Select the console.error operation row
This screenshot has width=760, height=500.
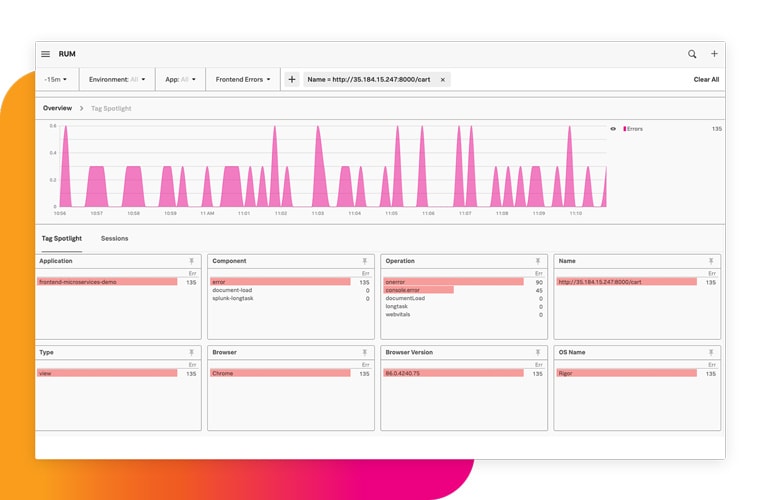[x=463, y=290]
